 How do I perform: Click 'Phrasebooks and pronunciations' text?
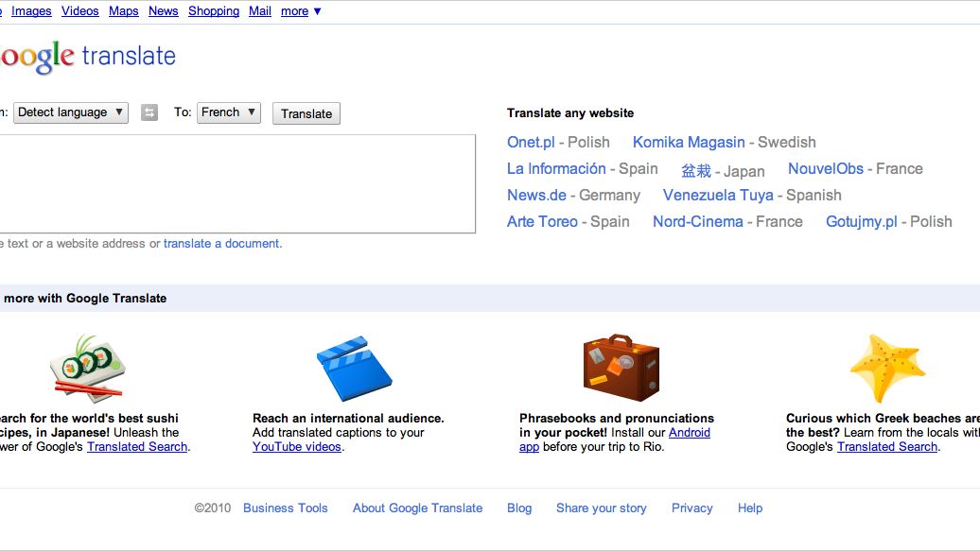click(x=616, y=418)
